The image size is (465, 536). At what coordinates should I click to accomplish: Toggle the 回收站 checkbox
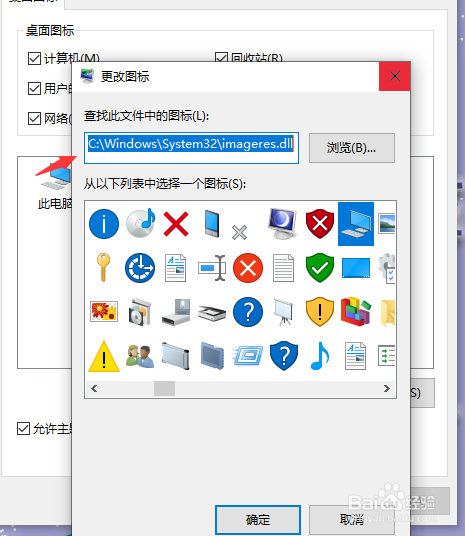pyautogui.click(x=222, y=57)
